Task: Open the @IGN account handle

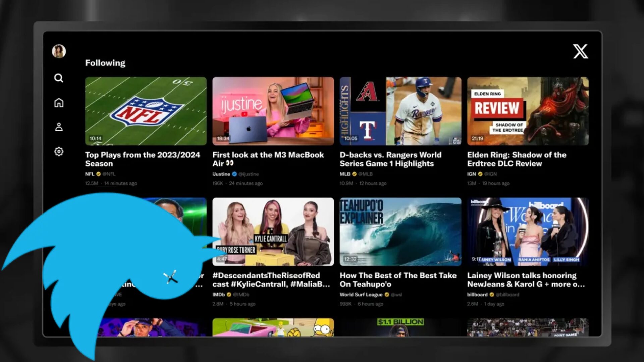Action: [x=490, y=174]
